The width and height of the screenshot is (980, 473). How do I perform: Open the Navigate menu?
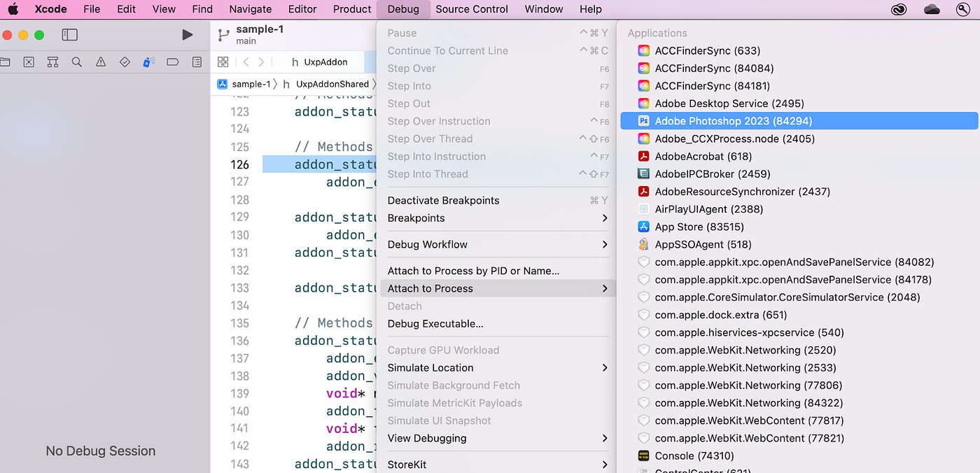click(251, 9)
